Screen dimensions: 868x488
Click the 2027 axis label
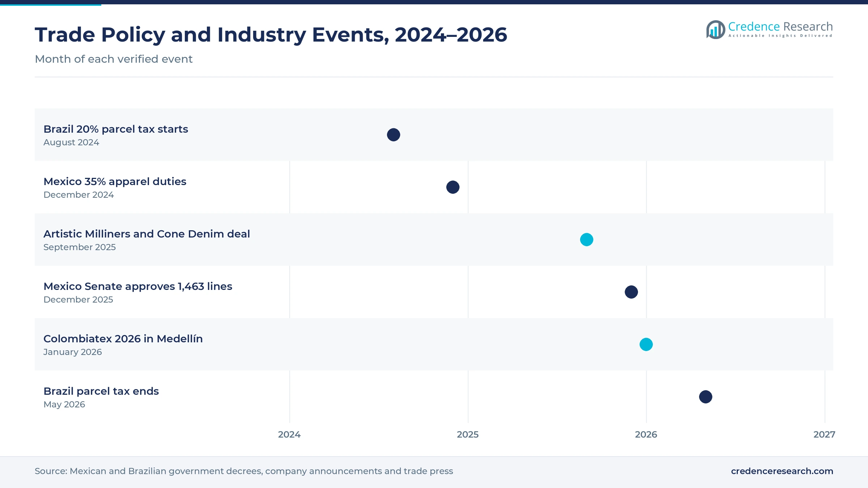[824, 435]
